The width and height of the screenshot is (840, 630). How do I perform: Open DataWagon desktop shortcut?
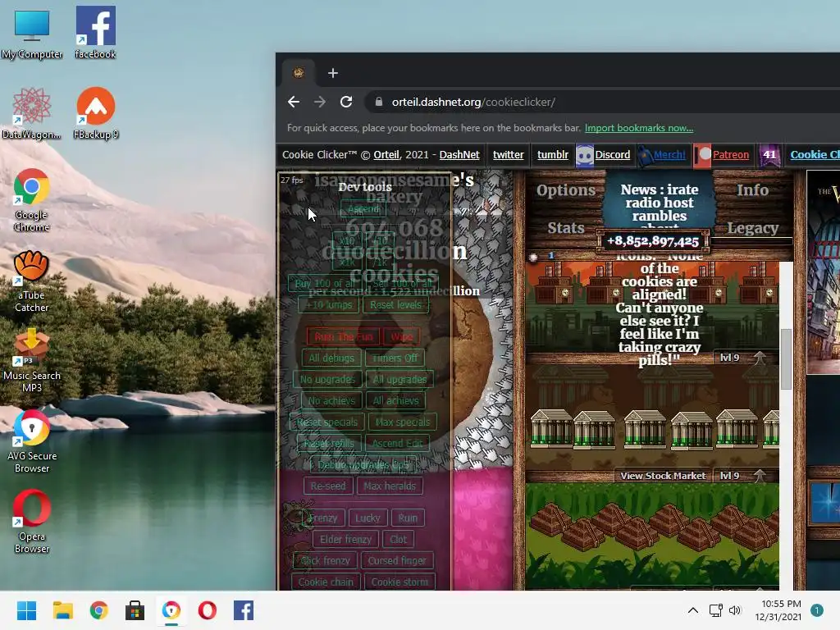click(x=32, y=113)
